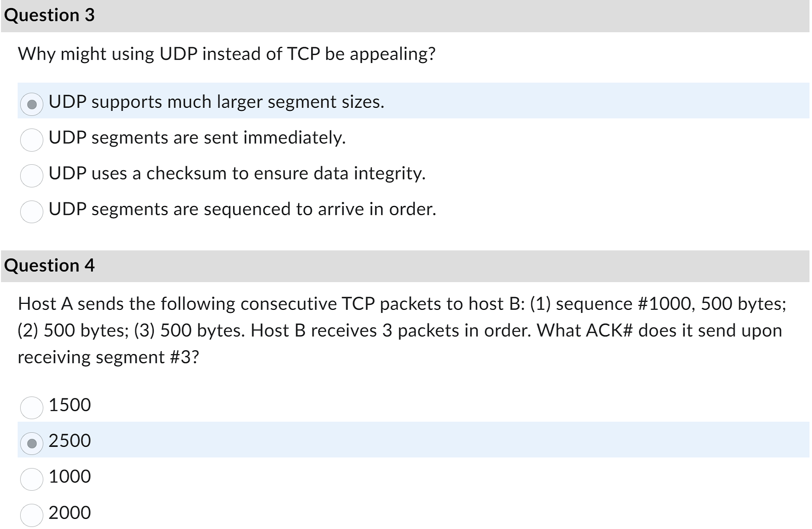Choose 1000 as the ACK number answer
812x529 pixels.
(31, 478)
